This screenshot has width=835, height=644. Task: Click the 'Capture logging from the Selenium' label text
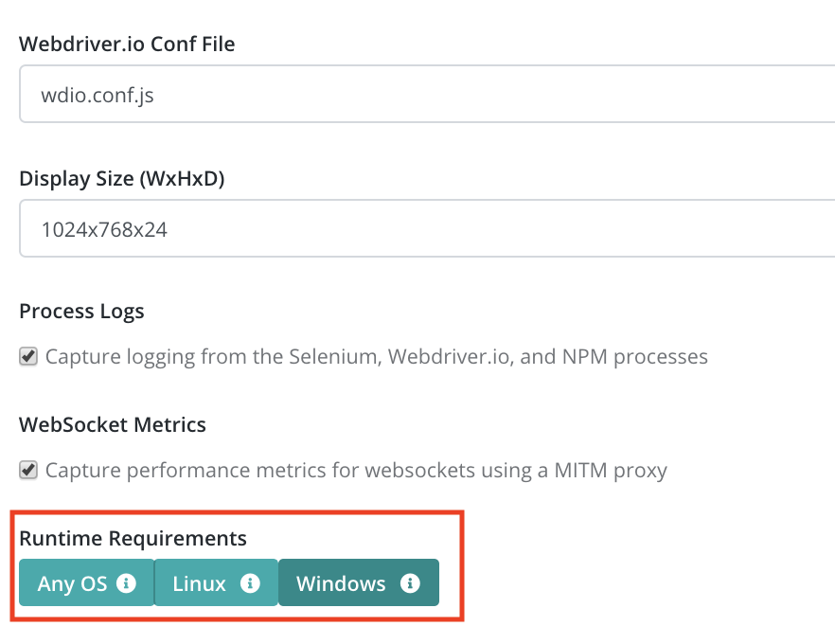[377, 357]
